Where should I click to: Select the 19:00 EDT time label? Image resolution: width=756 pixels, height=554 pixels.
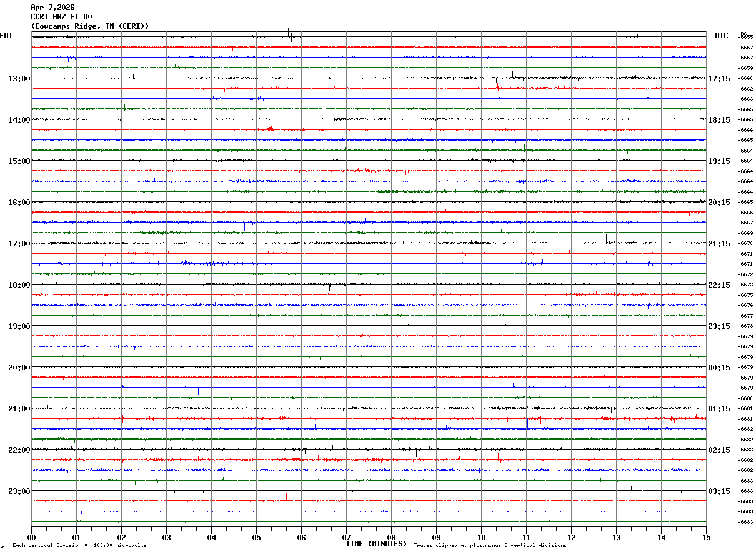click(19, 326)
